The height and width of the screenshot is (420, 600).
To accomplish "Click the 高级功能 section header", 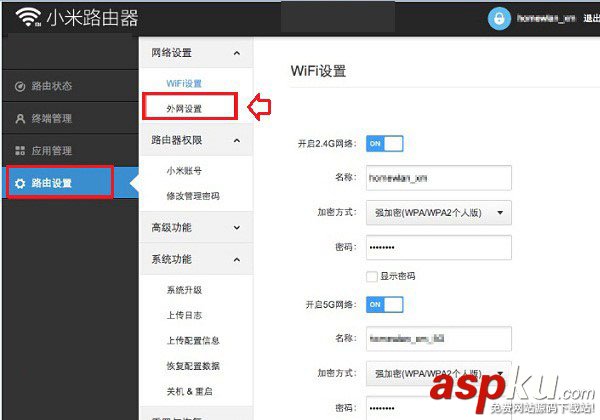I will pyautogui.click(x=196, y=227).
